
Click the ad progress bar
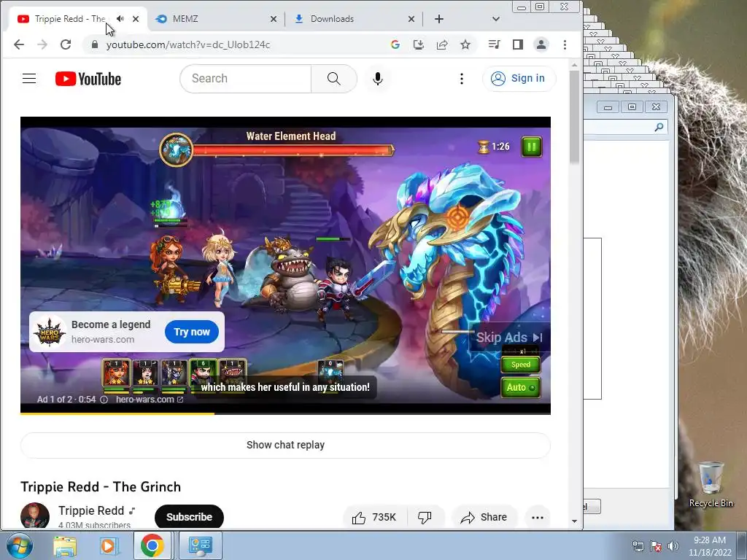[x=285, y=413]
